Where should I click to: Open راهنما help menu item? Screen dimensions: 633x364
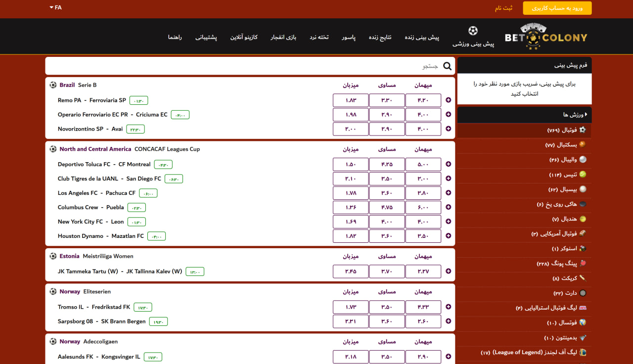tap(175, 38)
